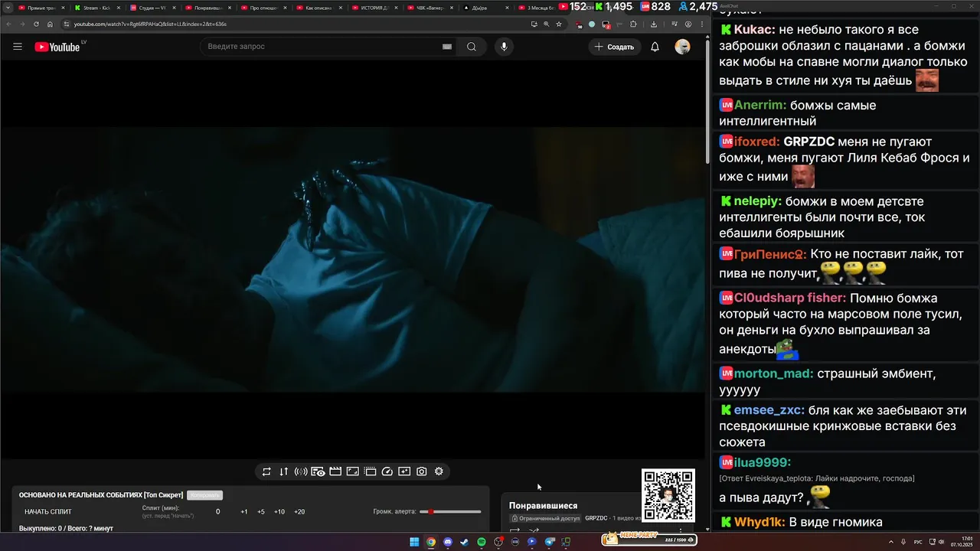Screen dimensions: 980x551
Task: Switch to the 'Дыра' browser tab
Action: pos(485,8)
